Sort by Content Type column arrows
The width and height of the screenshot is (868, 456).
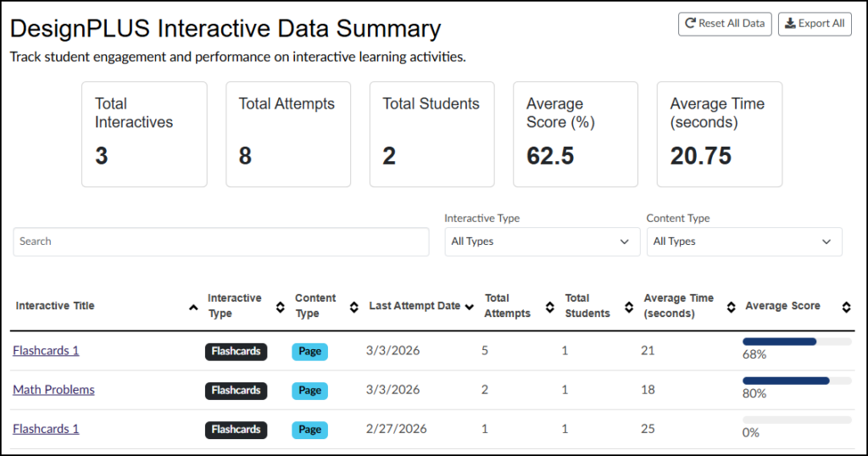tap(353, 307)
